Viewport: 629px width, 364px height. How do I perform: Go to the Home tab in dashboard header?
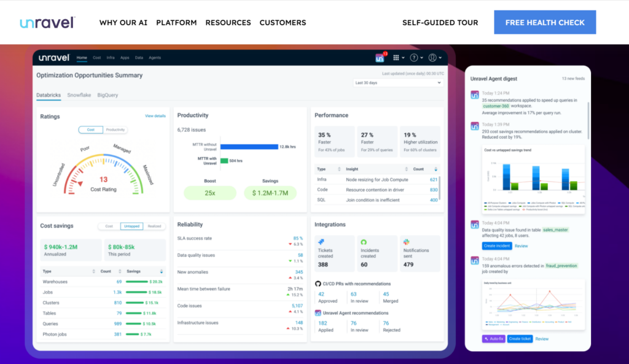click(82, 58)
